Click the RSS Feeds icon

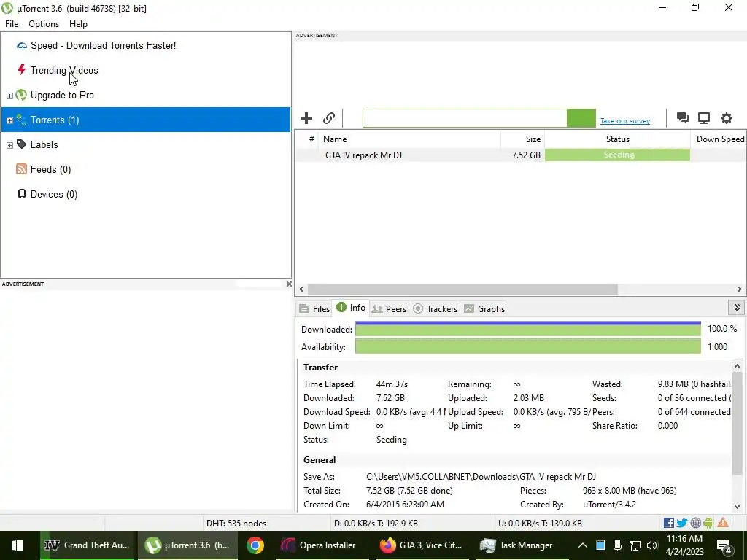pyautogui.click(x=21, y=169)
